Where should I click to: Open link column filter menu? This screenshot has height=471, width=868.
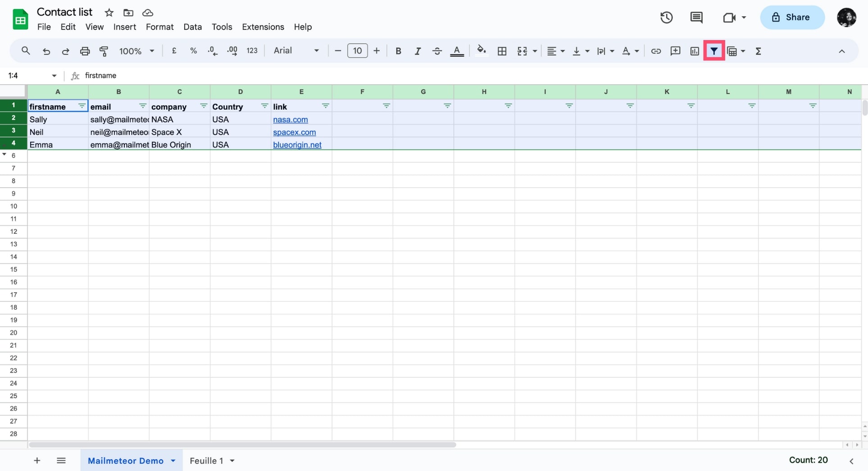tap(325, 106)
